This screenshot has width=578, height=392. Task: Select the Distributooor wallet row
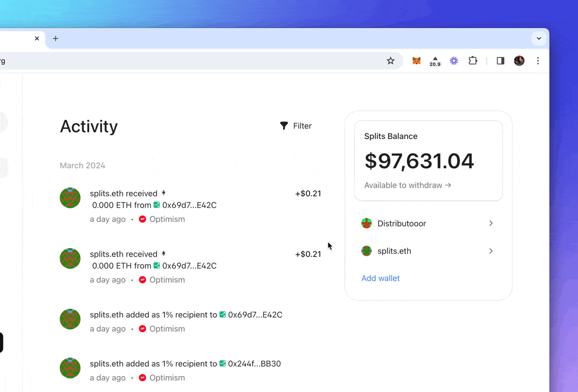(x=428, y=223)
